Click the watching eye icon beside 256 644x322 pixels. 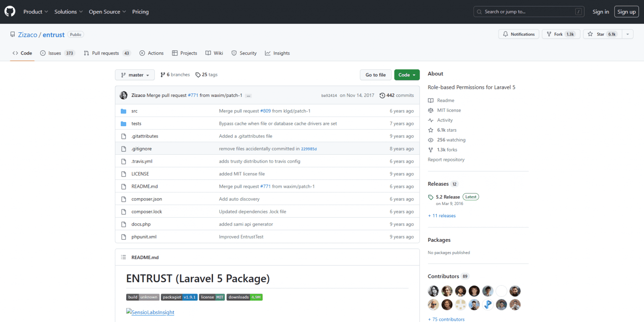[431, 140]
